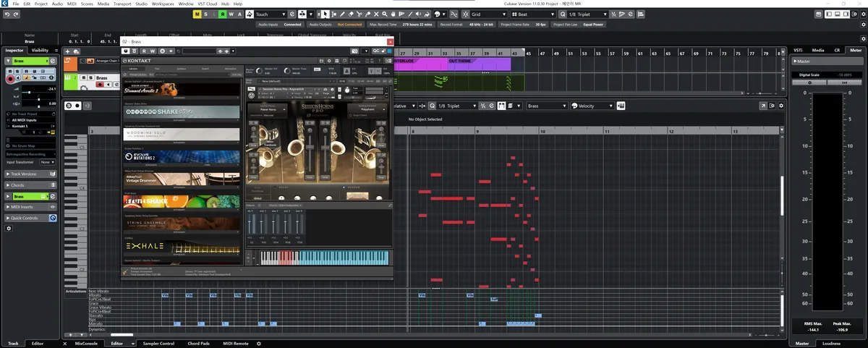Screen dimensions: 868x348
Task: Switch to the VSTi tab
Action: [x=798, y=50]
